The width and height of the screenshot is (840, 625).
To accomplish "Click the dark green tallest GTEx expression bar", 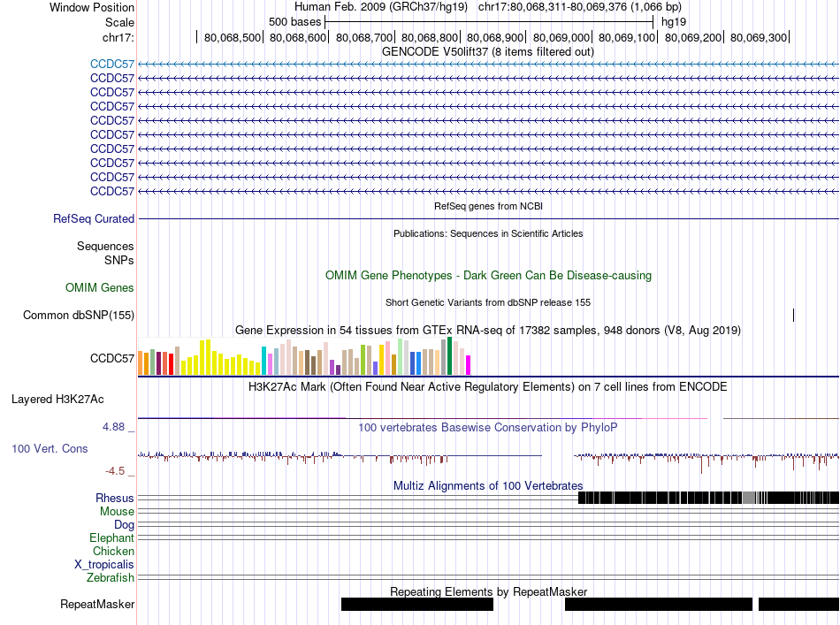I will (x=450, y=355).
